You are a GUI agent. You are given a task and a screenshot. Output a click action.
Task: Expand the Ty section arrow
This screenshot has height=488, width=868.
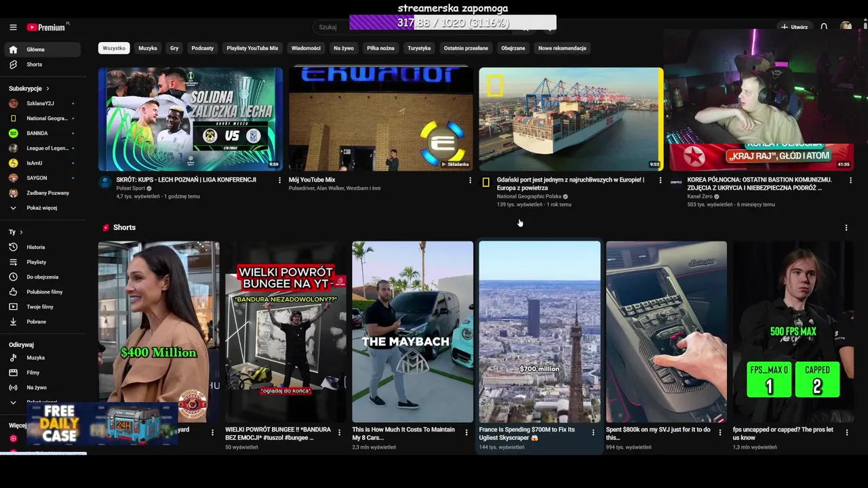click(21, 232)
